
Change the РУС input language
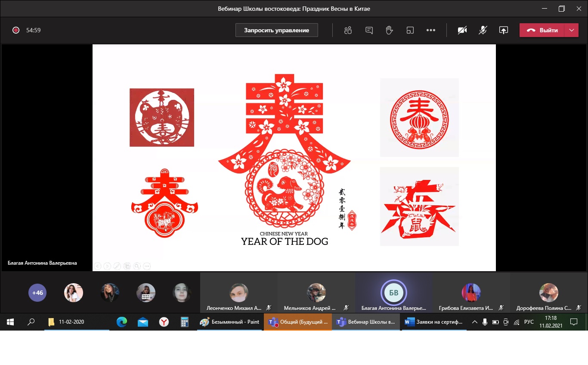(x=529, y=322)
